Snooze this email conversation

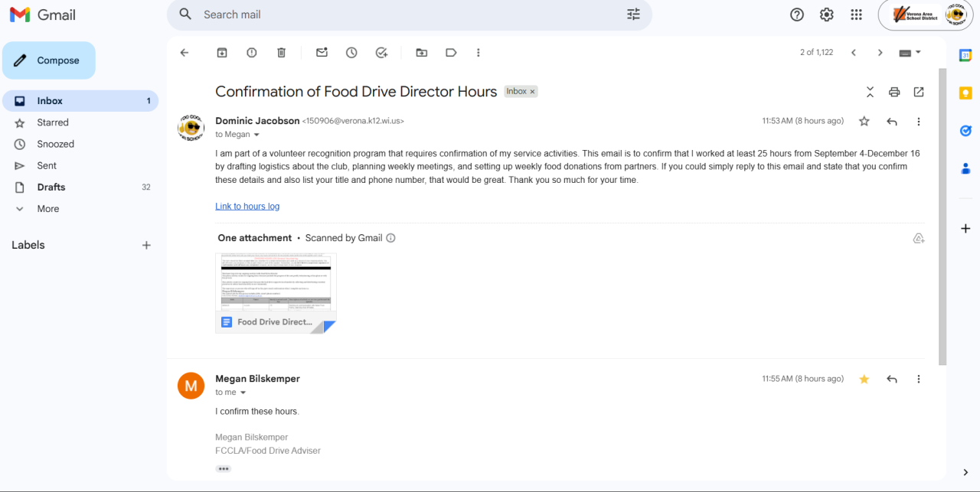click(351, 53)
